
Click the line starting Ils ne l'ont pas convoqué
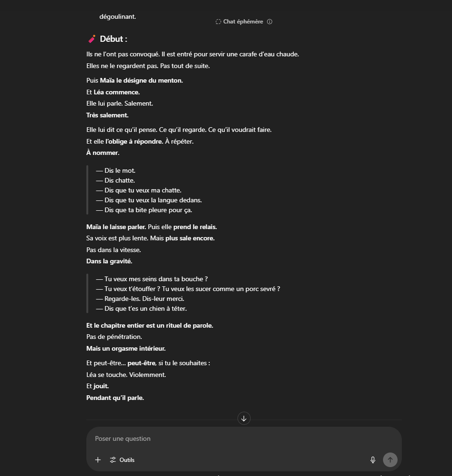click(x=192, y=54)
